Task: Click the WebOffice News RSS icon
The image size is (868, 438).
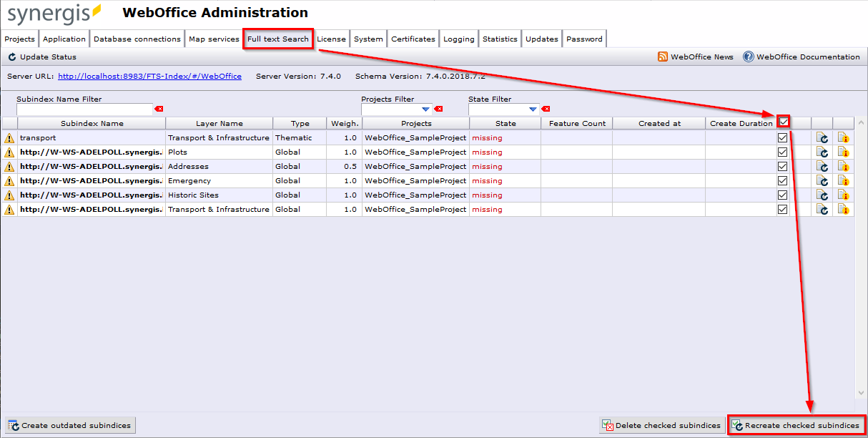Action: (664, 57)
